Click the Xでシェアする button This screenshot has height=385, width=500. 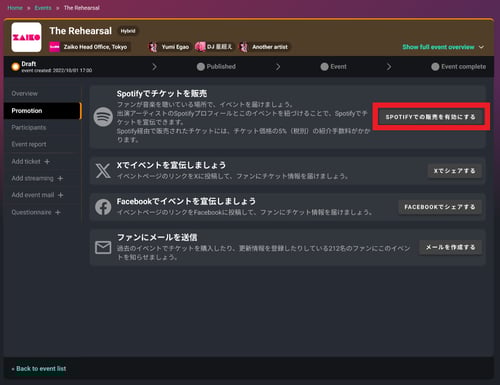[455, 171]
